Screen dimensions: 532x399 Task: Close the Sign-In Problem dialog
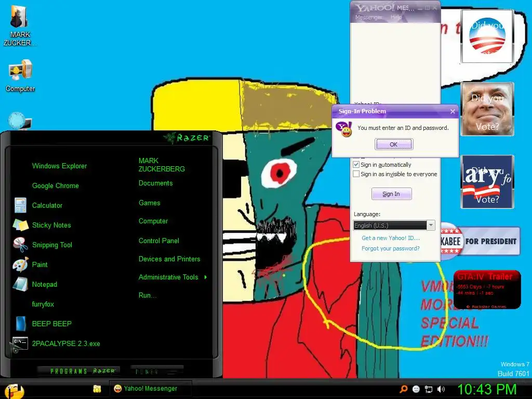tap(453, 111)
